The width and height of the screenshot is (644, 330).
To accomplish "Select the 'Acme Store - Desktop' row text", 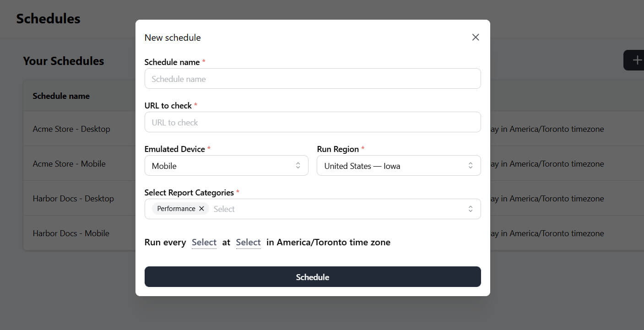I will point(71,129).
